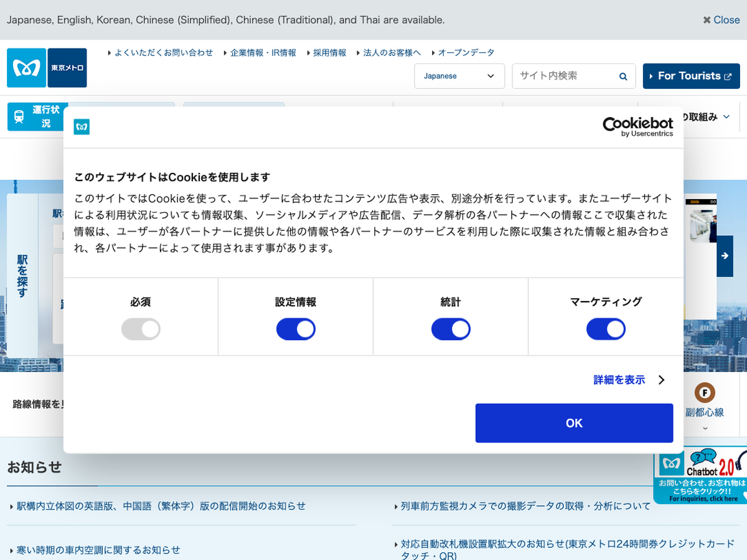Expand the 取組み menu chevron
This screenshot has height=560, width=747.
click(726, 117)
